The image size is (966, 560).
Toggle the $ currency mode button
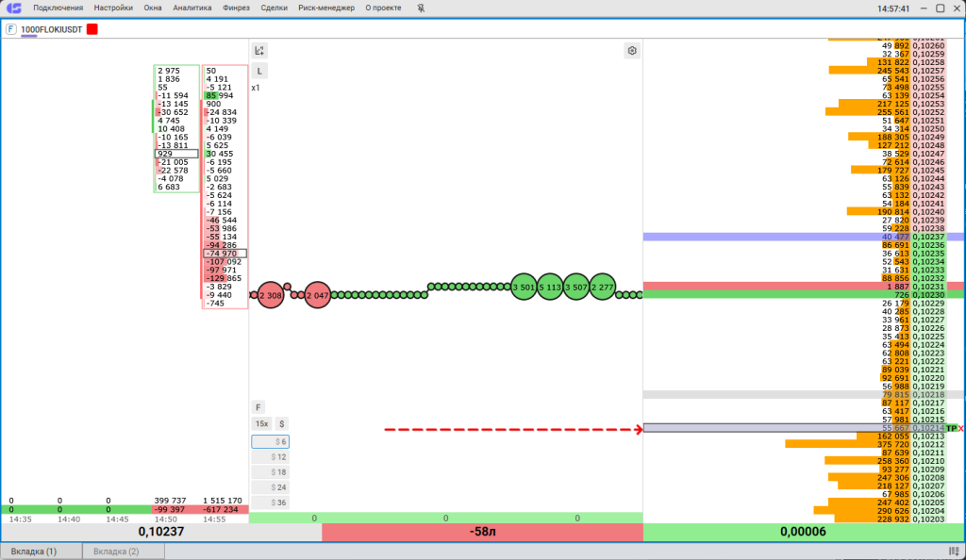point(281,424)
